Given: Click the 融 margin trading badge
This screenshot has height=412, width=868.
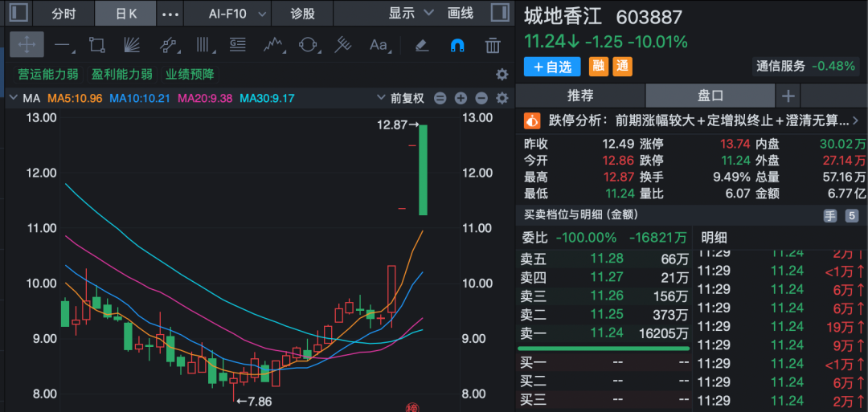Looking at the screenshot, I should pyautogui.click(x=598, y=67).
